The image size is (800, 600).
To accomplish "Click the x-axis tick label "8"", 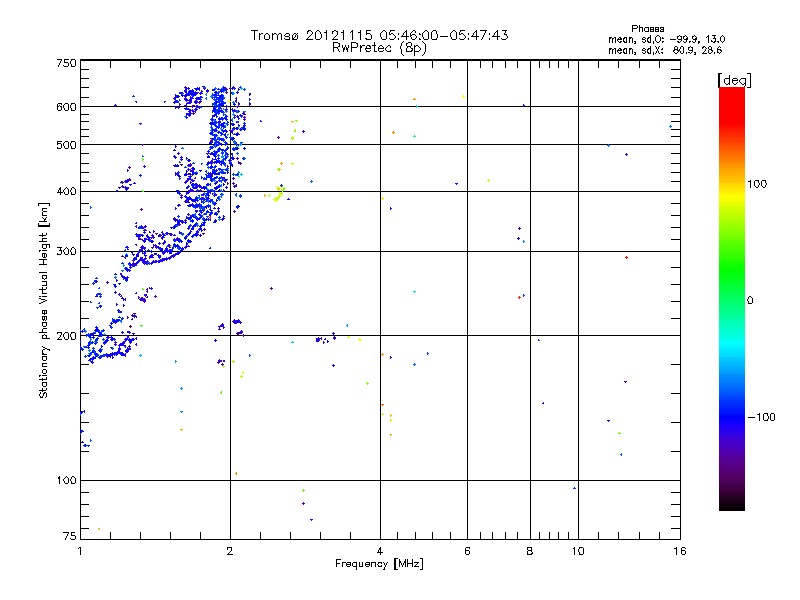I will click(530, 551).
